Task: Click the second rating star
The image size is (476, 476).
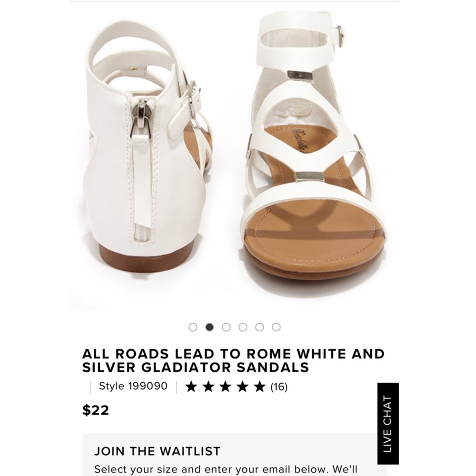Action: pos(208,387)
